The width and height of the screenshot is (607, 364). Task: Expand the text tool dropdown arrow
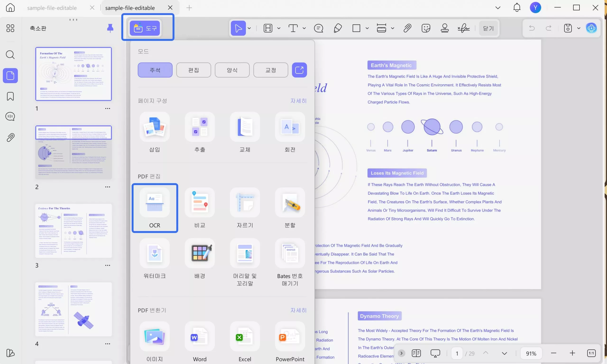[x=304, y=28]
